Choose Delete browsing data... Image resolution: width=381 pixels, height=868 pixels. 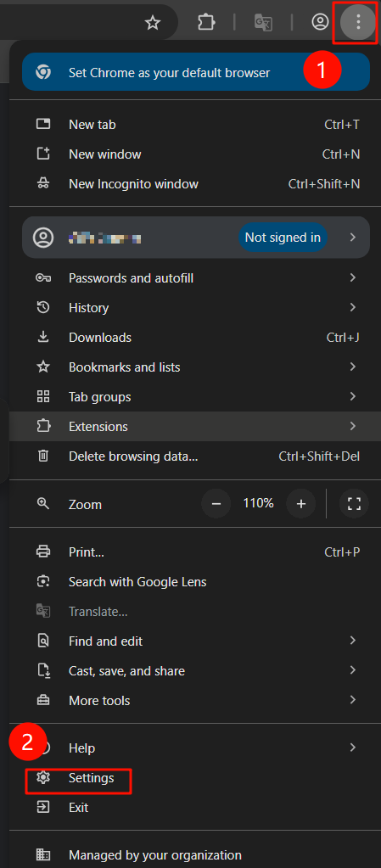(195, 456)
